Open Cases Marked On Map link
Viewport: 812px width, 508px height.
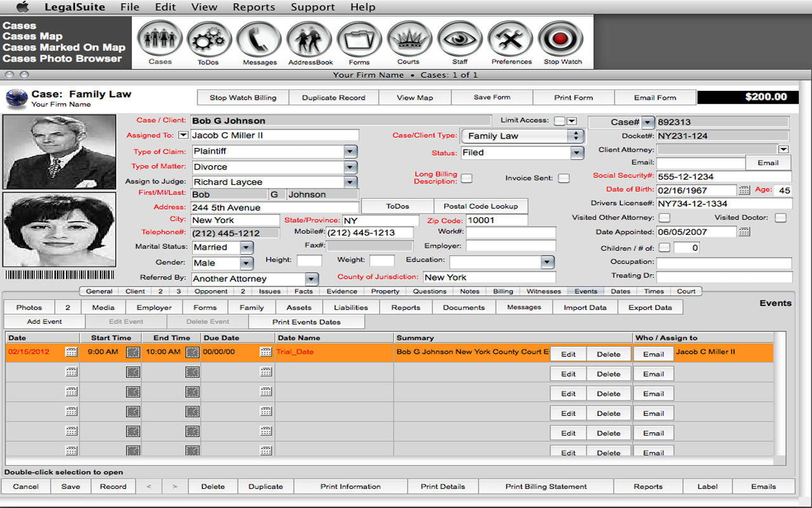(x=64, y=47)
